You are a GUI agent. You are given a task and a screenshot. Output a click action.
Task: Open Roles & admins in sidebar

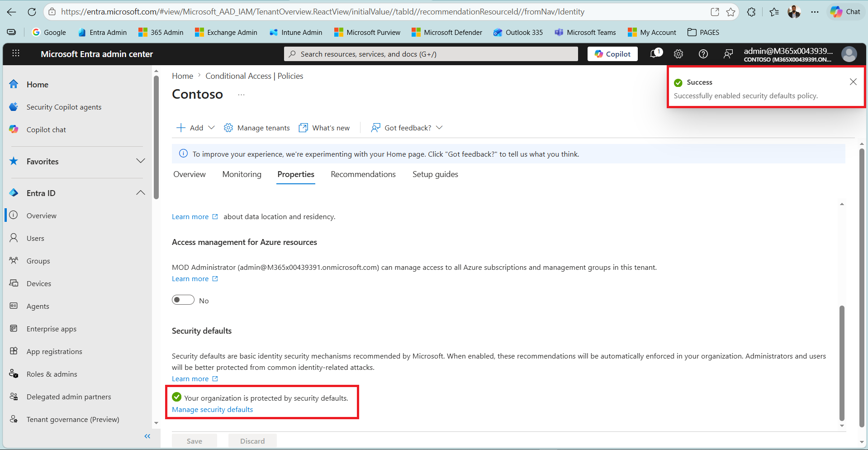click(52, 374)
